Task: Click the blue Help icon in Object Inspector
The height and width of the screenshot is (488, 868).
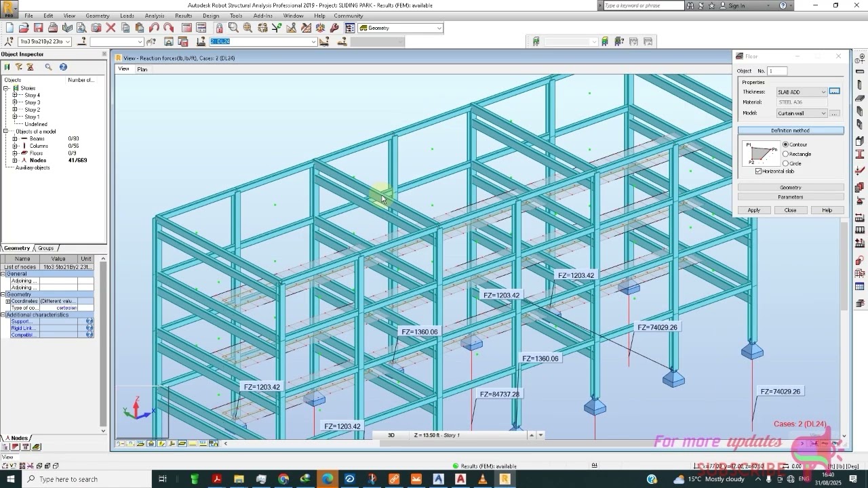Action: (x=63, y=66)
